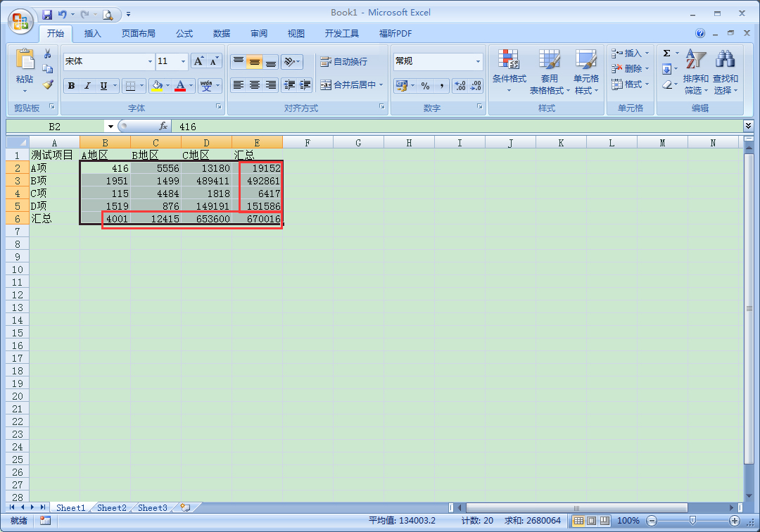Expand the number format 常规 dropdown
Viewport: 760px width, 532px height.
point(478,61)
